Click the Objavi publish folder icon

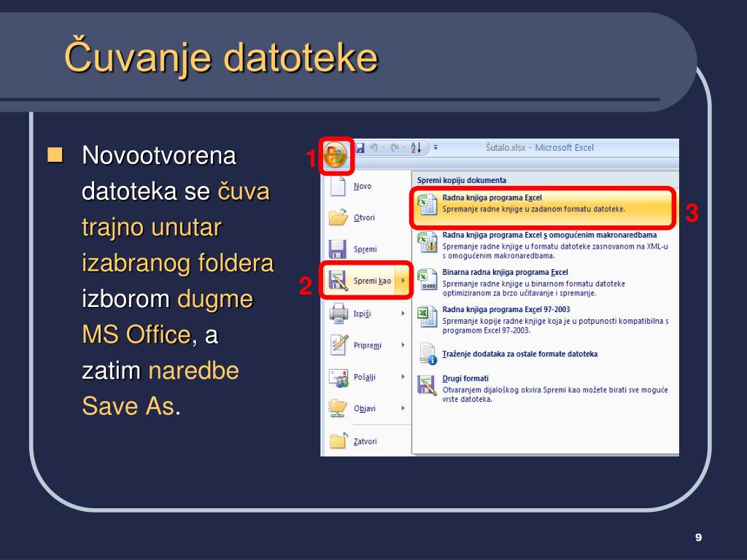(x=338, y=408)
